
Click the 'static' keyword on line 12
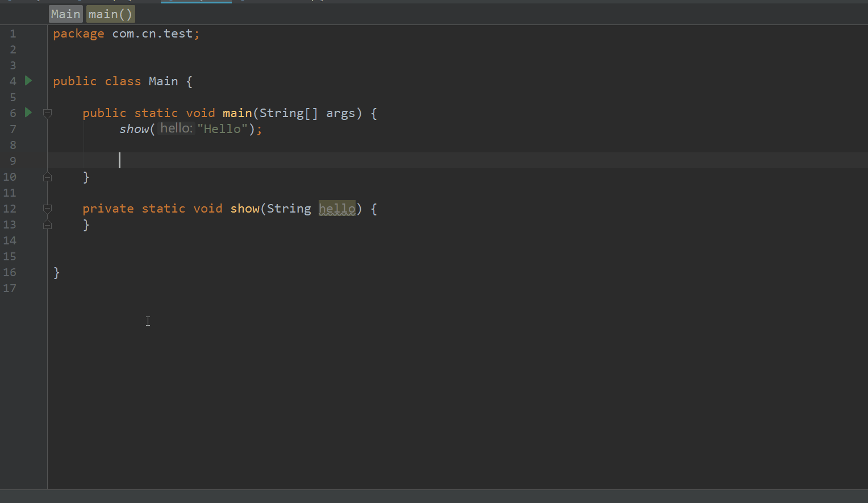(164, 209)
